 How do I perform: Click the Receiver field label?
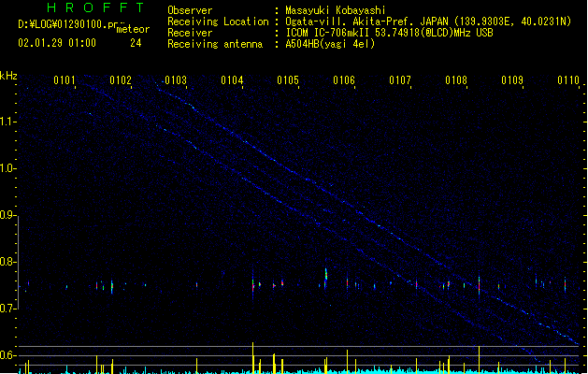coord(190,33)
